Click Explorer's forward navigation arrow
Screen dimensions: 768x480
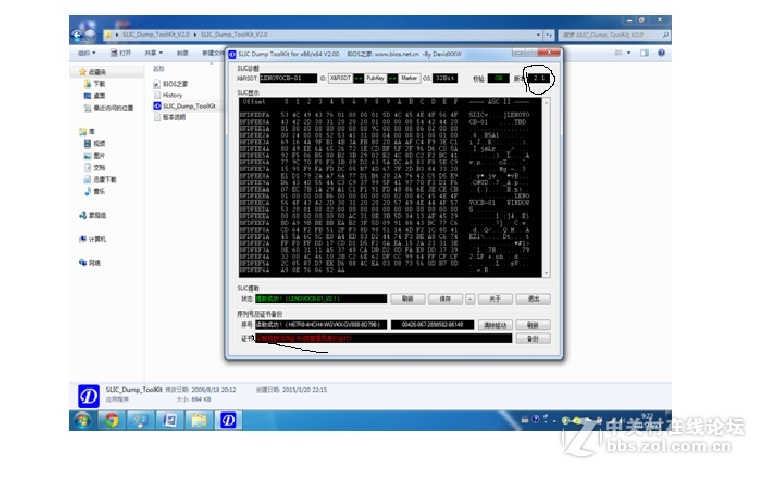click(90, 35)
